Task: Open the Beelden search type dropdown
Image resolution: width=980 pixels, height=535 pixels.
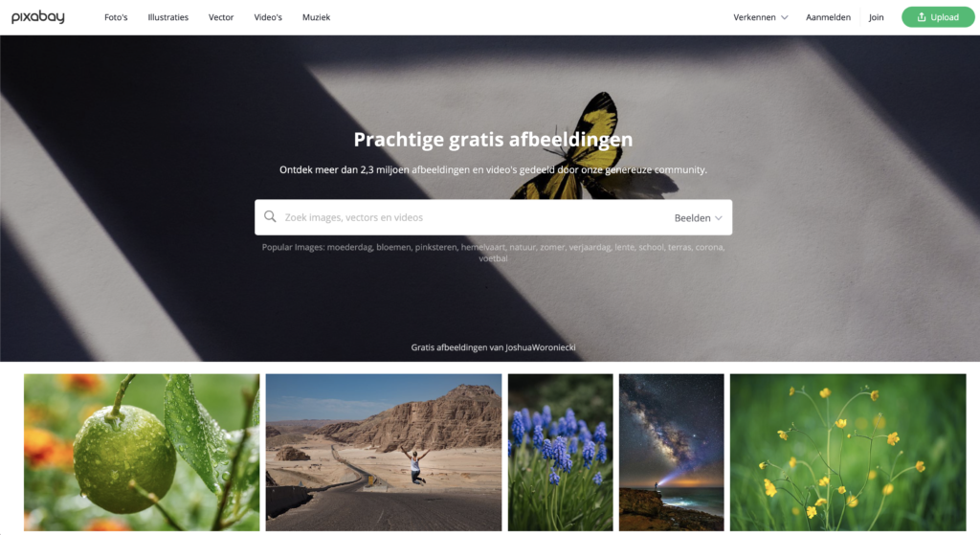Action: 698,217
